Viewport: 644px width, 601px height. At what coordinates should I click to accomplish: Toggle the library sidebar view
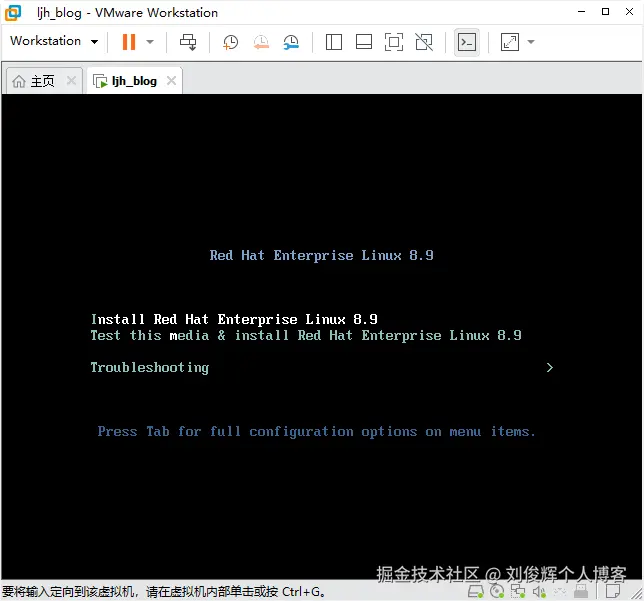coord(334,42)
